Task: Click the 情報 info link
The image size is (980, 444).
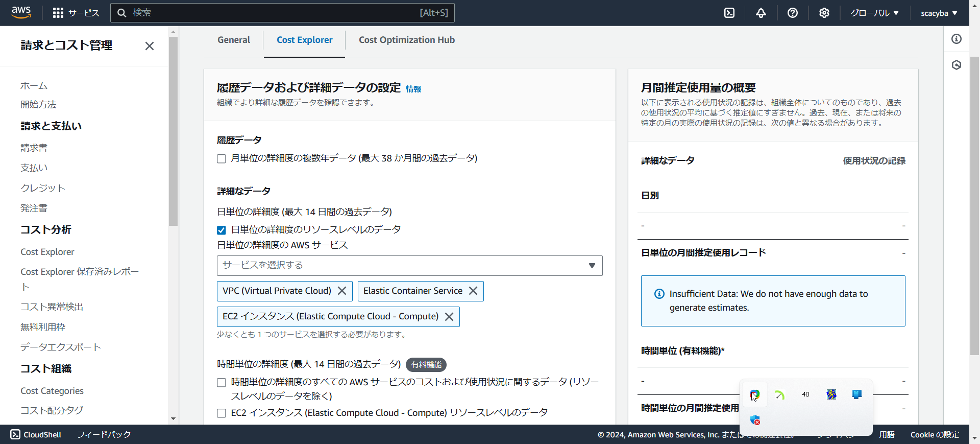Action: 413,89
